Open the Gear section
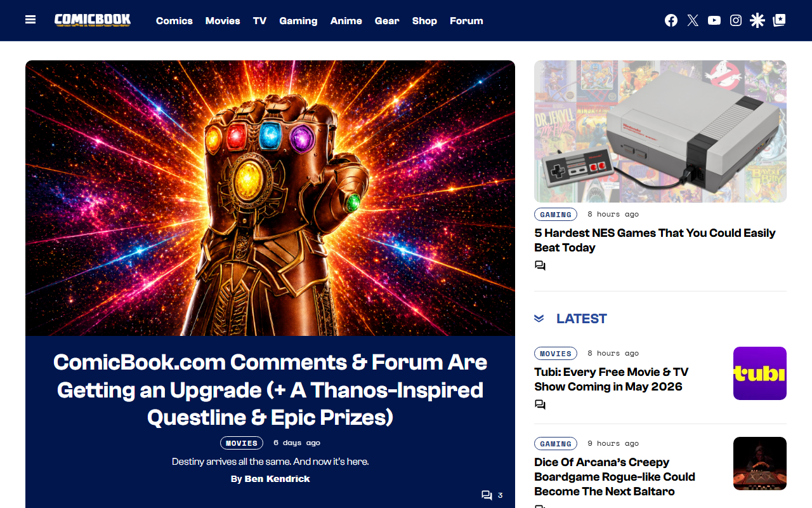Viewport: 812px width, 508px height. point(387,20)
